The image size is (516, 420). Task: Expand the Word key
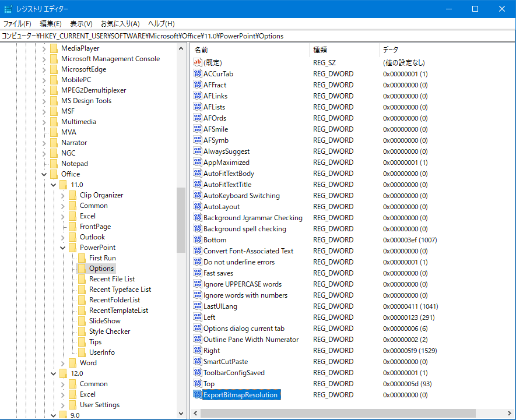point(62,363)
